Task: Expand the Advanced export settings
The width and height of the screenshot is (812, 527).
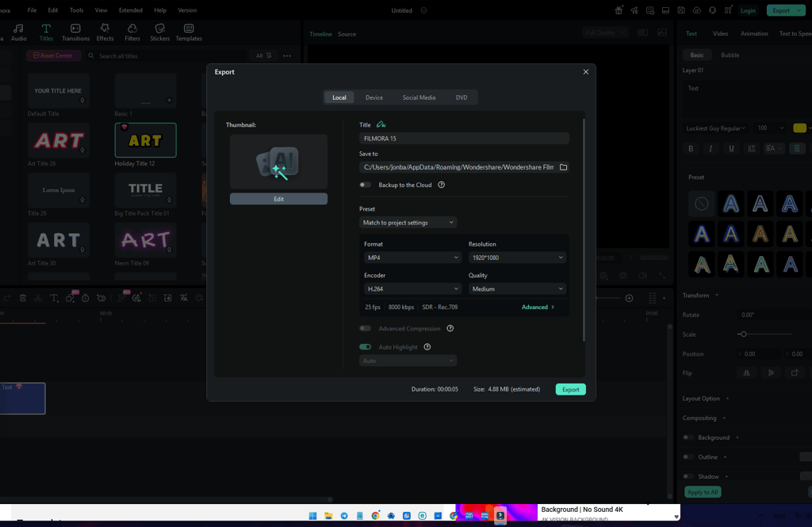Action: tap(538, 307)
